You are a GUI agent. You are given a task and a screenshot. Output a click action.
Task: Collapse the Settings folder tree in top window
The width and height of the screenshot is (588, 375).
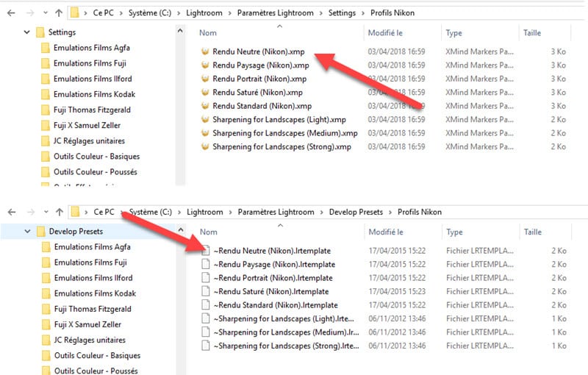[26, 32]
